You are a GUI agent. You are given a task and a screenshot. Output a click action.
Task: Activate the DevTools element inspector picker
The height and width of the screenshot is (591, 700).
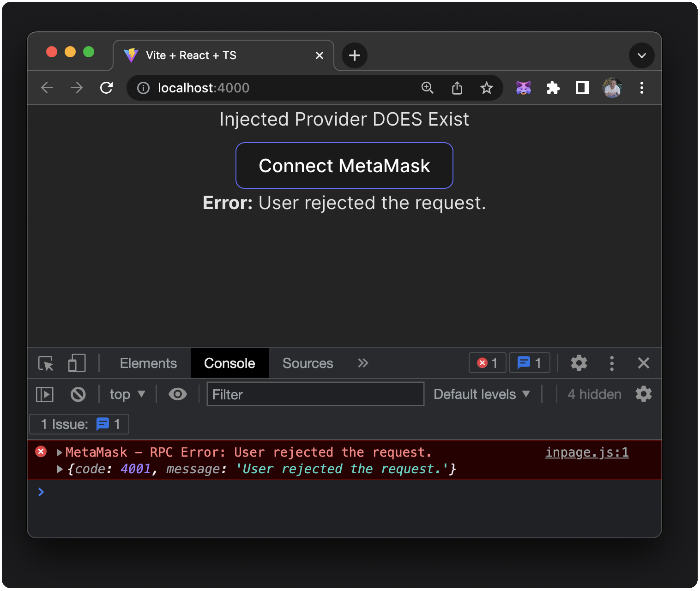(x=46, y=363)
